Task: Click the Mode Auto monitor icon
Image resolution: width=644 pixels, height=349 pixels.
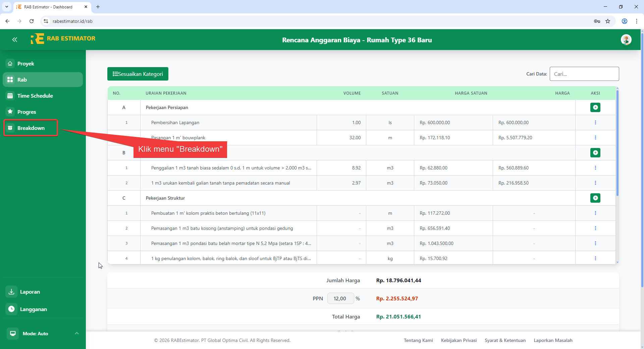Action: coord(12,333)
